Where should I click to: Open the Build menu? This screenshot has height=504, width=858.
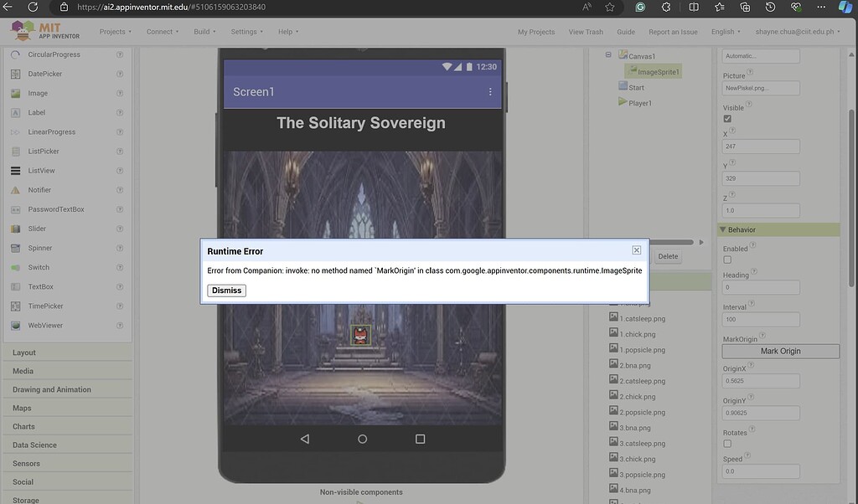pyautogui.click(x=201, y=31)
